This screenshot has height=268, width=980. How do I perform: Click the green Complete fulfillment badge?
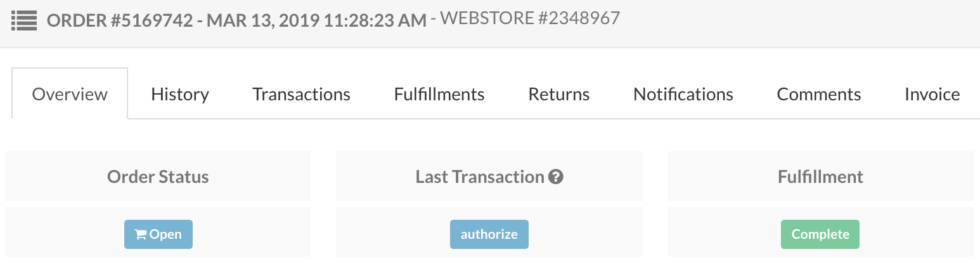(x=820, y=234)
